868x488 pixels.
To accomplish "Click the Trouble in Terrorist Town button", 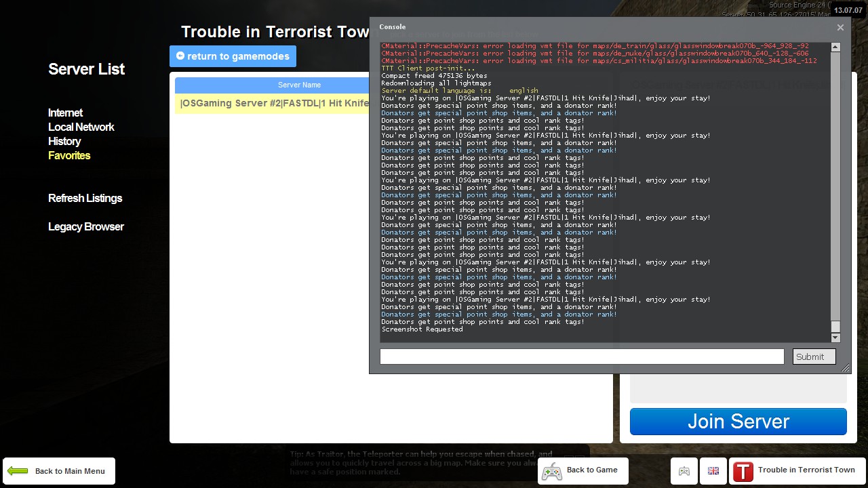I will (x=797, y=471).
